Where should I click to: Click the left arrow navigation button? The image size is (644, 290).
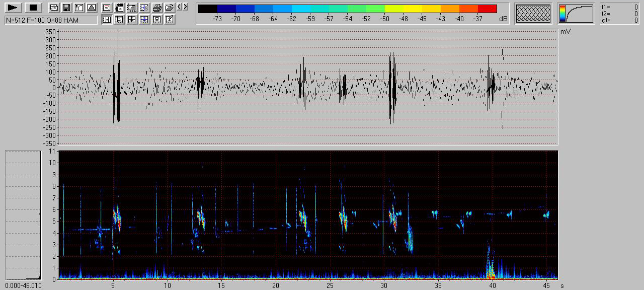(x=180, y=7)
